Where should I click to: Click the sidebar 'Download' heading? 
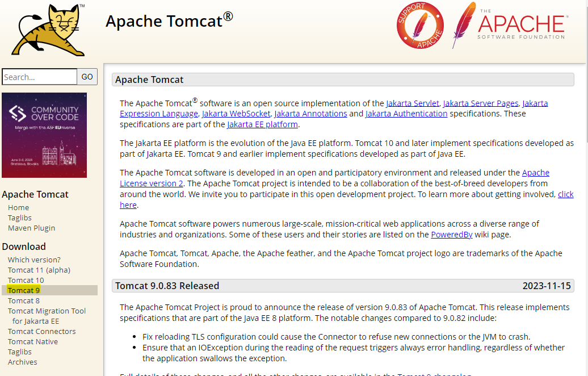(x=24, y=247)
